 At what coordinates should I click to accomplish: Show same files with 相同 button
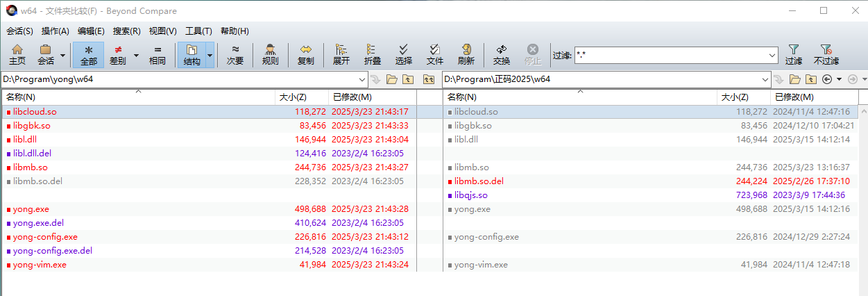pyautogui.click(x=158, y=55)
